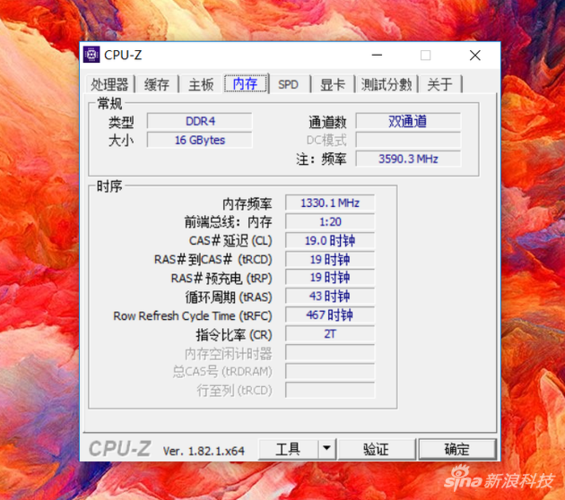The width and height of the screenshot is (565, 500).
Task: Select the 主板 tab
Action: tap(201, 85)
